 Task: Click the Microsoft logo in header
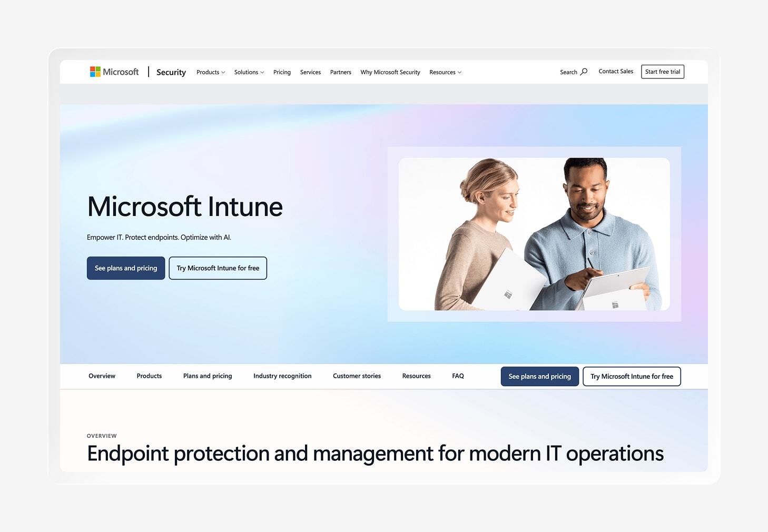114,72
